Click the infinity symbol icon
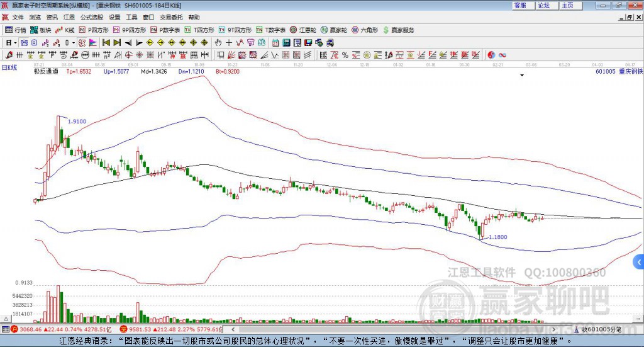Viewport: 644px width, 347px height. point(502,55)
